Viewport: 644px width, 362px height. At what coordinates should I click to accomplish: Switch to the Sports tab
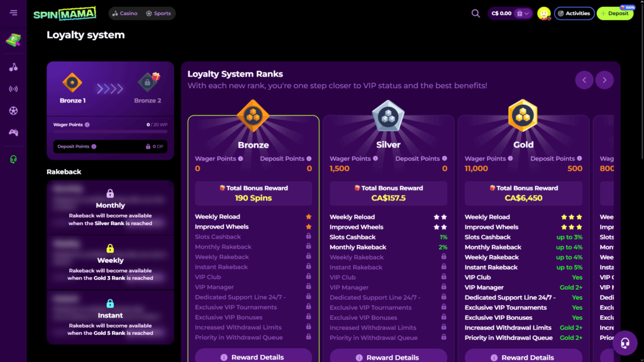click(x=158, y=13)
